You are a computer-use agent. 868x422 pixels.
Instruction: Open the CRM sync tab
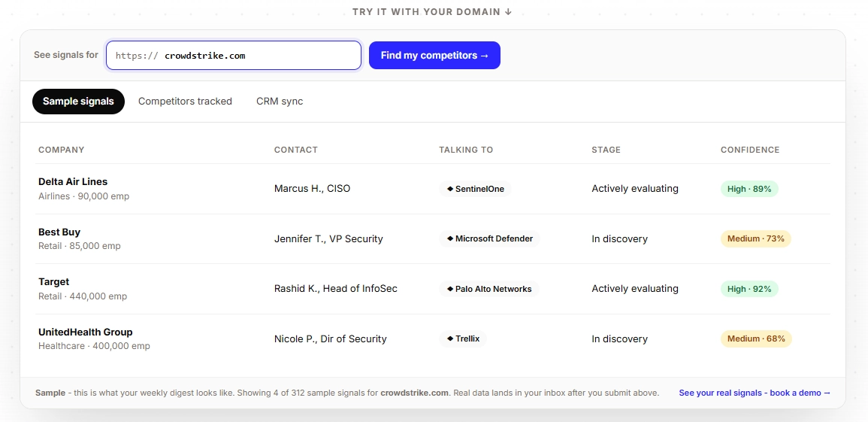280,102
